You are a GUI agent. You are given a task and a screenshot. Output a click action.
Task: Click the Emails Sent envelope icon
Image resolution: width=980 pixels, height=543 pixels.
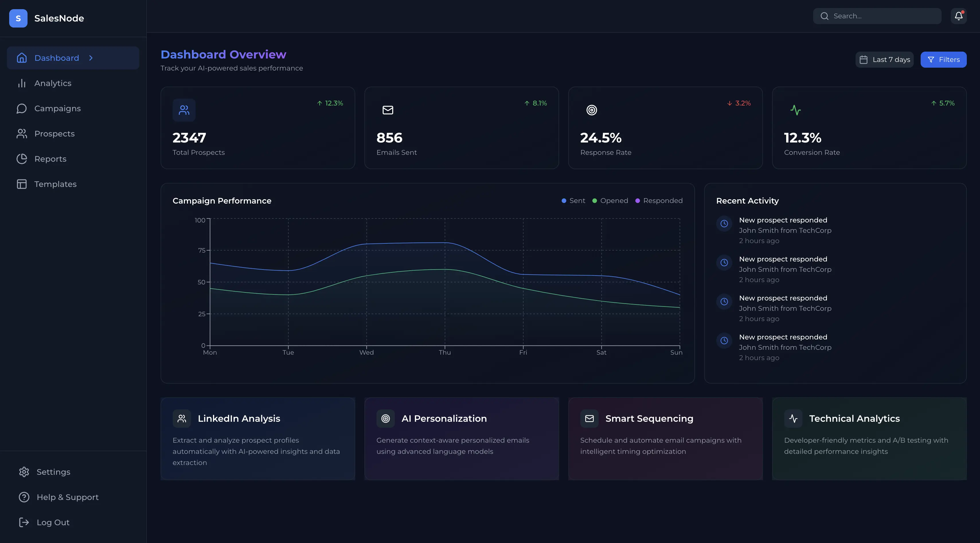[388, 110]
